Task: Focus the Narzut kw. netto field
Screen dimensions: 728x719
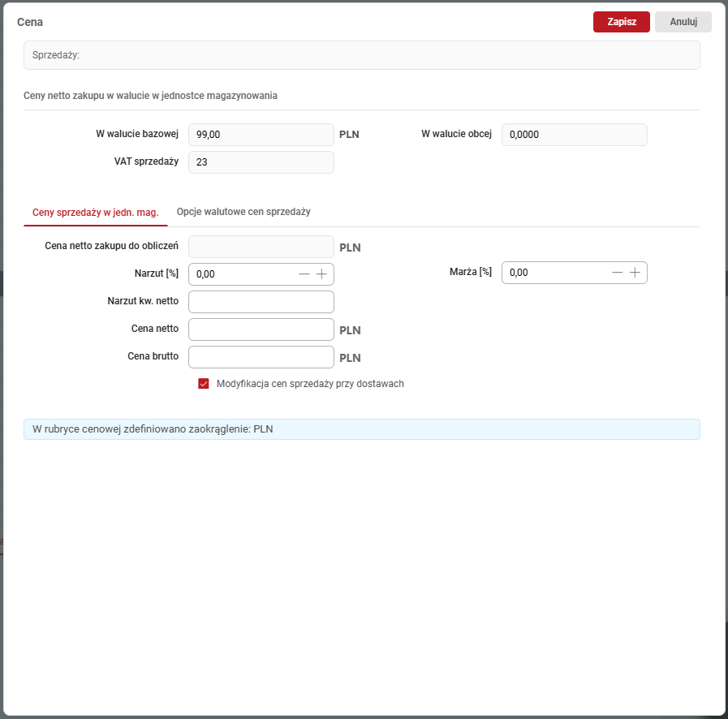Action: click(x=261, y=302)
